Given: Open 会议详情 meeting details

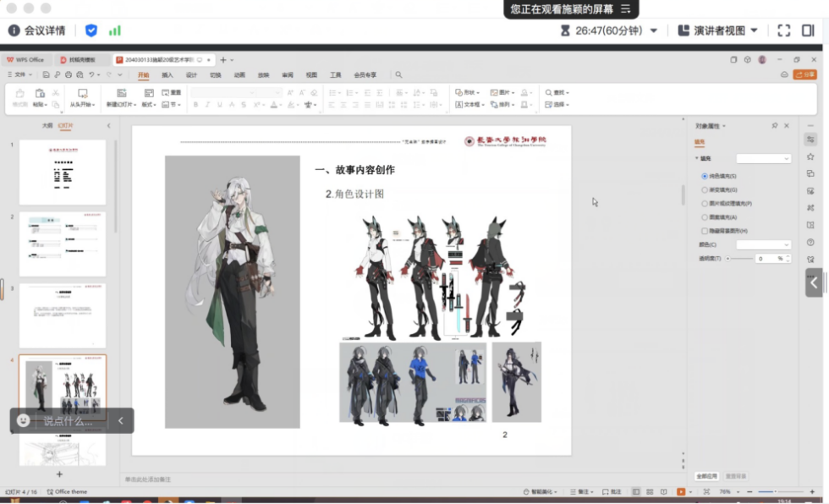Looking at the screenshot, I should (37, 30).
